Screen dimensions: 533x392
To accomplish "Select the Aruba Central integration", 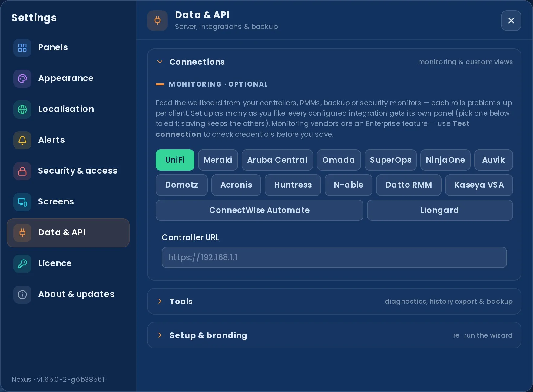I will coord(277,160).
